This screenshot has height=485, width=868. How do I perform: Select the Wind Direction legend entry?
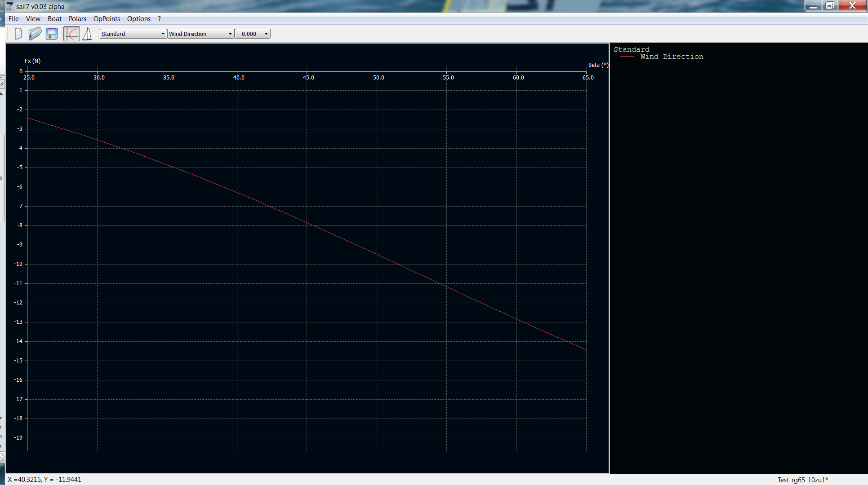click(x=671, y=57)
